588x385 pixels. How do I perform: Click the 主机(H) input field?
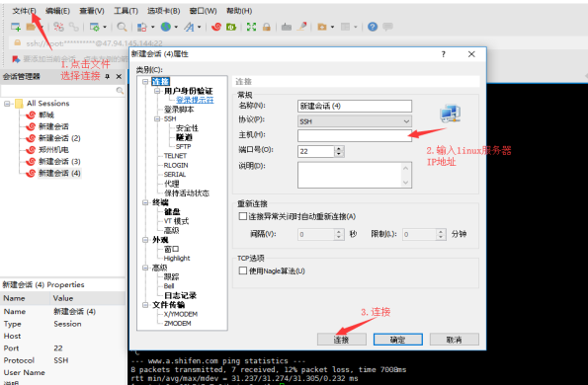355,135
